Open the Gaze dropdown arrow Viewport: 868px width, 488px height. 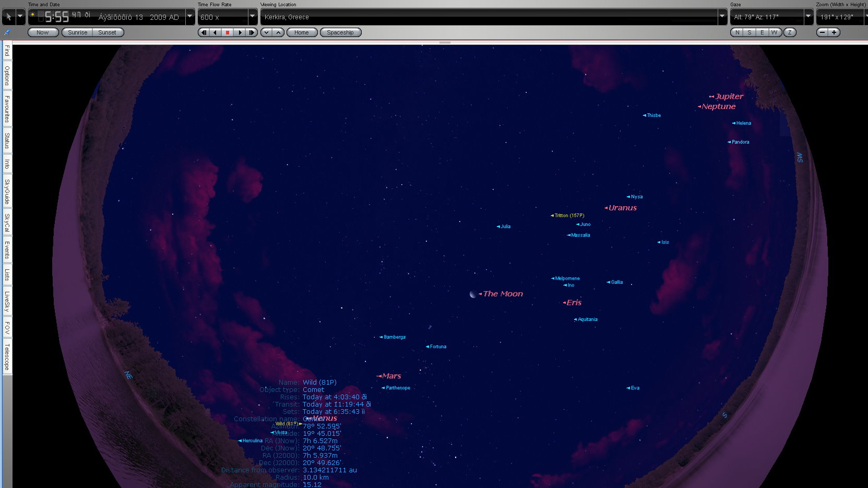point(808,17)
